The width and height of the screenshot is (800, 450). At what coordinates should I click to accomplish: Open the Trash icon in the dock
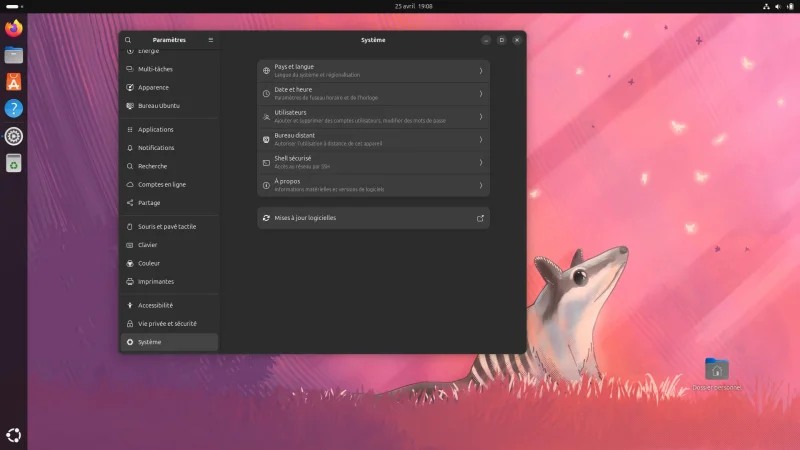14,163
